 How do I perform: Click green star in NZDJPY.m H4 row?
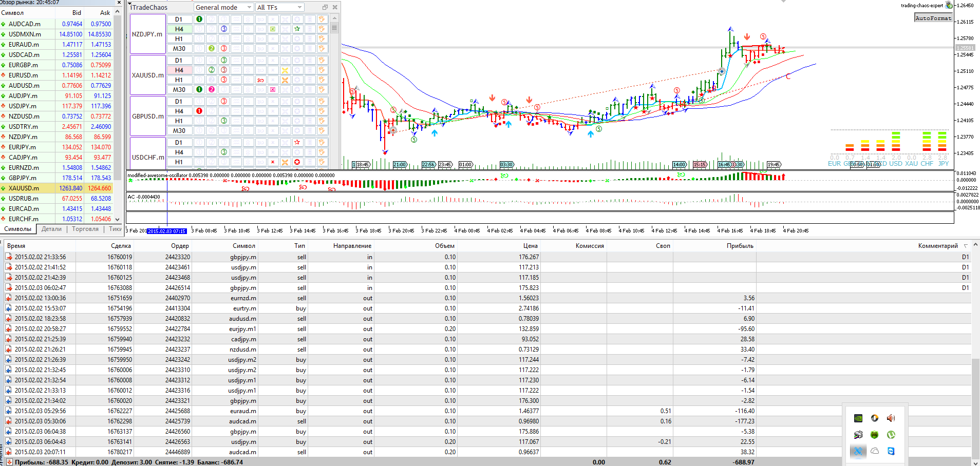click(x=297, y=29)
